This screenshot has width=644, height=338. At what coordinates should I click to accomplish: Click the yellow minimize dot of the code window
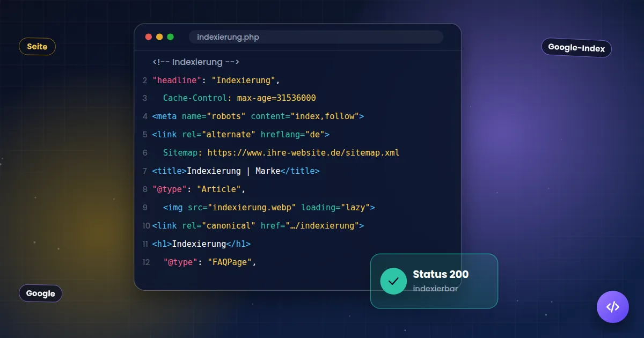click(x=159, y=37)
